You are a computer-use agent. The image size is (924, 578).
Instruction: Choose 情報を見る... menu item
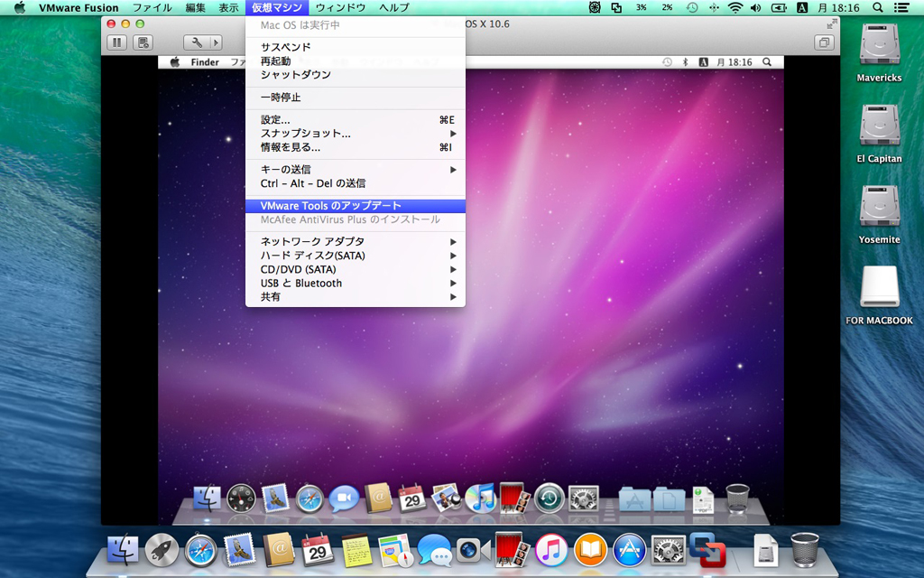tap(356, 147)
